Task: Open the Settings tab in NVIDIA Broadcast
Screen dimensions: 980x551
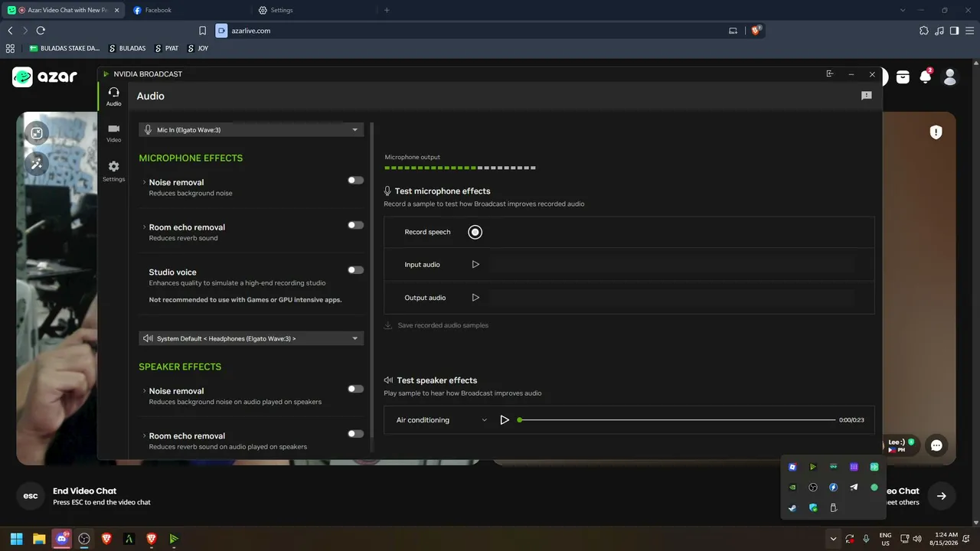Action: [113, 171]
